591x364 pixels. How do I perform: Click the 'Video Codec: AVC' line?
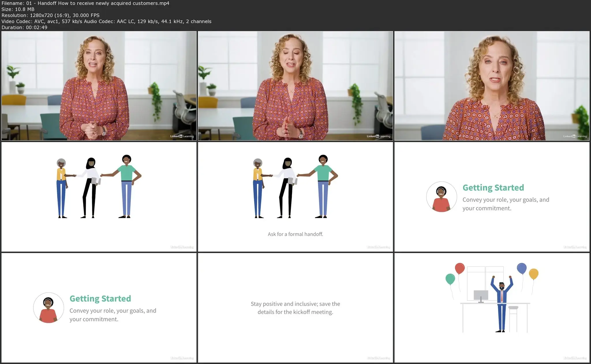pos(106,21)
